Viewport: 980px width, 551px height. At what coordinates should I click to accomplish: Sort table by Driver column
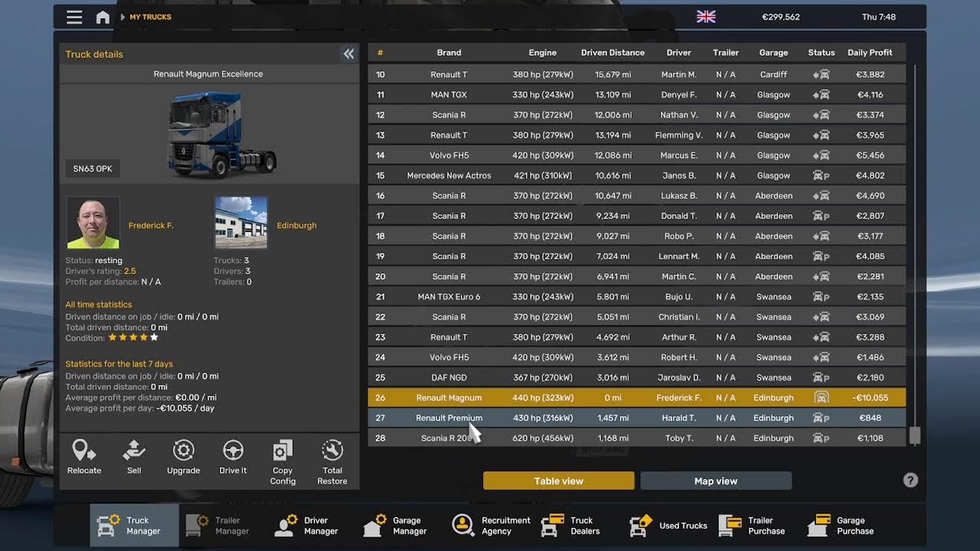(x=678, y=53)
